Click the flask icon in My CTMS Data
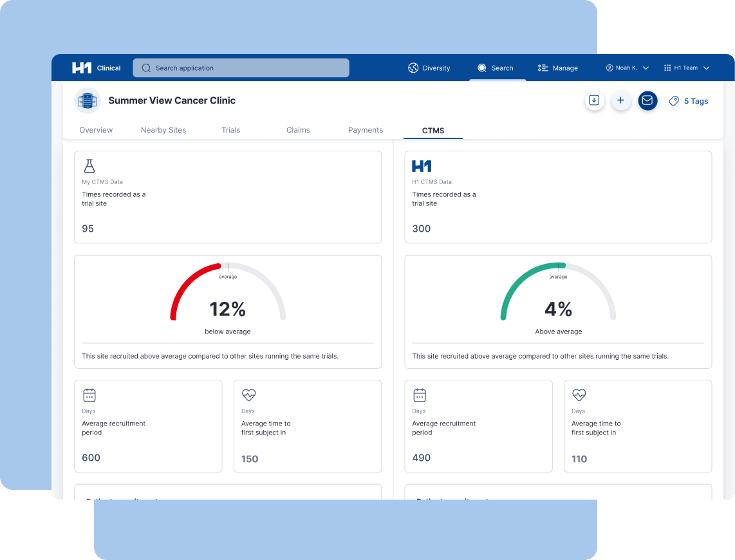The width and height of the screenshot is (735, 560). coord(89,166)
